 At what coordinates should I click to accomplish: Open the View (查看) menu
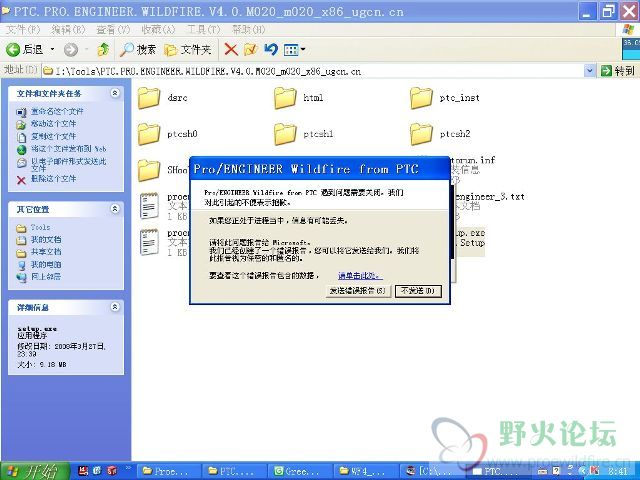(x=113, y=30)
